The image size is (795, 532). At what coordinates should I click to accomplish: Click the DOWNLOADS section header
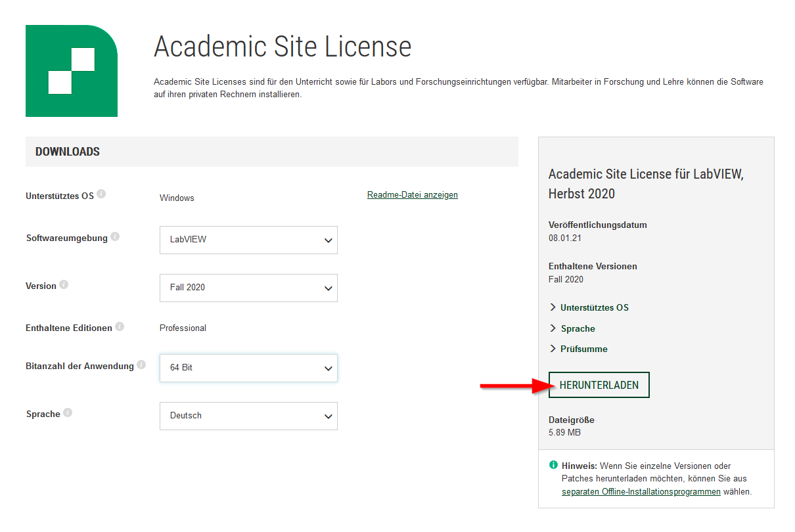pos(272,152)
